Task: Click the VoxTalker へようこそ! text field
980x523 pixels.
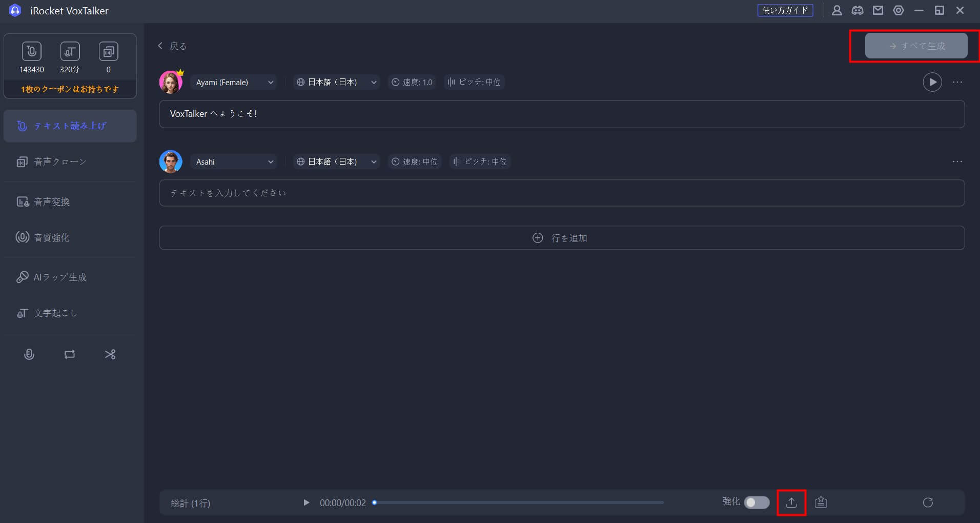Action: point(562,114)
